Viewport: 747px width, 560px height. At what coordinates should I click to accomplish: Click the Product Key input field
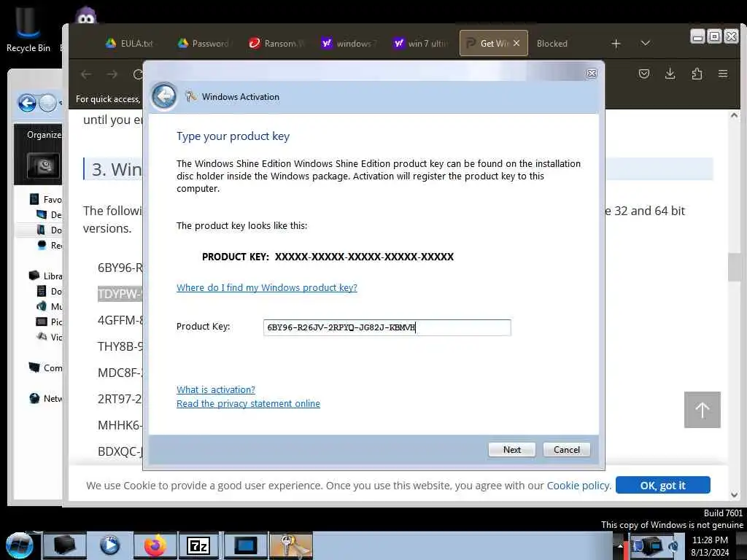tap(387, 327)
